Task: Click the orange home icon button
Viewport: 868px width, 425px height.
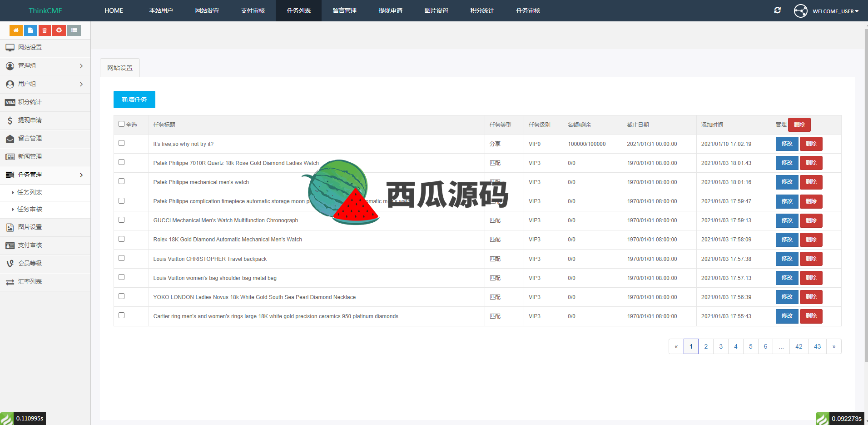Action: [x=16, y=30]
